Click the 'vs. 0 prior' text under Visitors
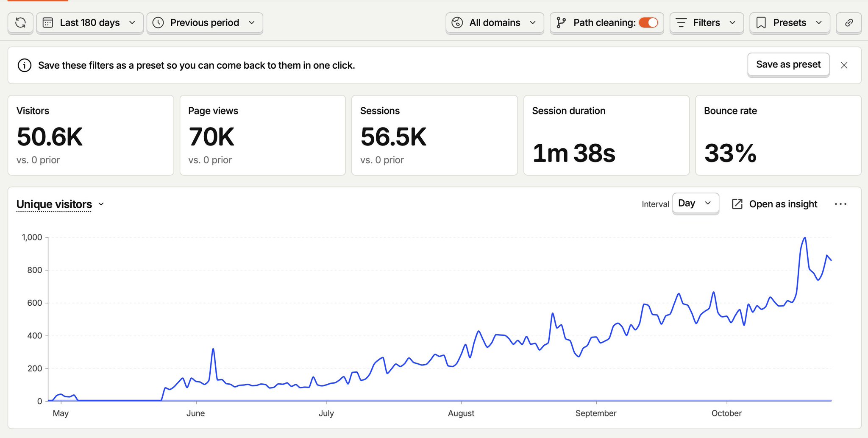Screen dimensions: 868x438 click(38, 160)
